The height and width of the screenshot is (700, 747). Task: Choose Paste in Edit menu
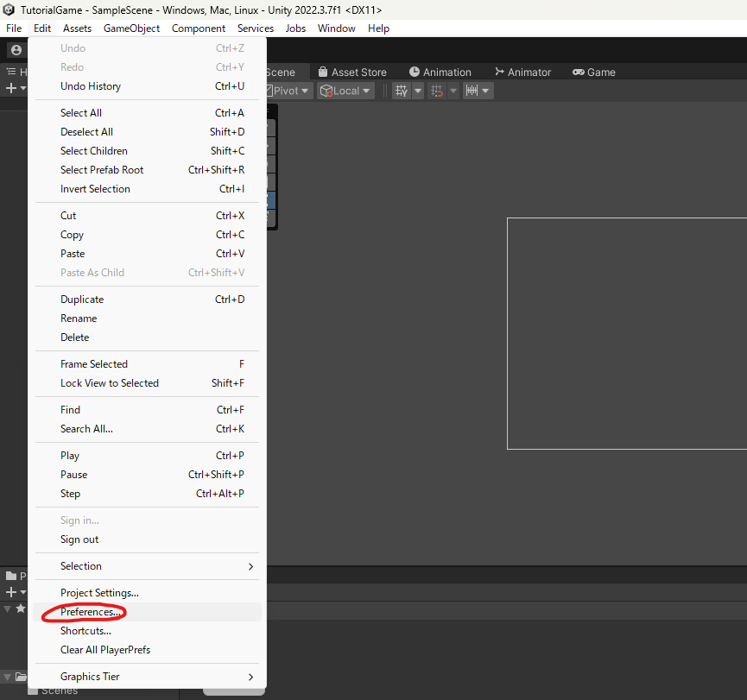pos(147,254)
